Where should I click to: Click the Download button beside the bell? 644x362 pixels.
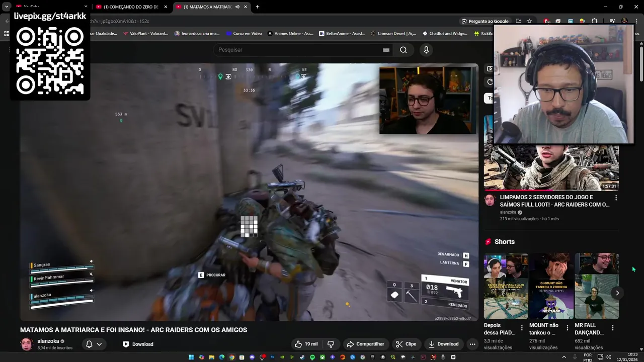point(138,344)
